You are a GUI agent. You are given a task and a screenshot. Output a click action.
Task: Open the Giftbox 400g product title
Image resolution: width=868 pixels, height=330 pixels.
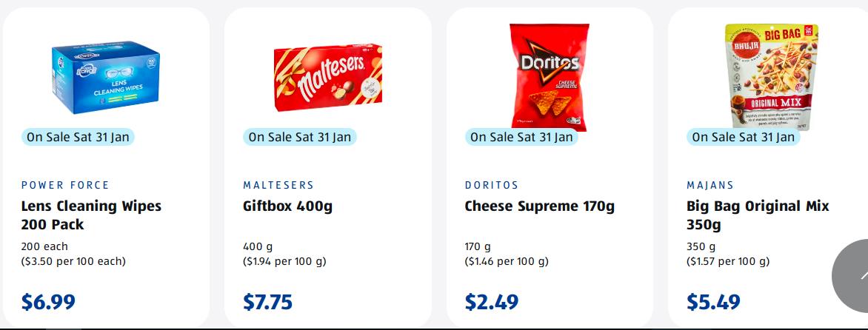click(x=287, y=206)
